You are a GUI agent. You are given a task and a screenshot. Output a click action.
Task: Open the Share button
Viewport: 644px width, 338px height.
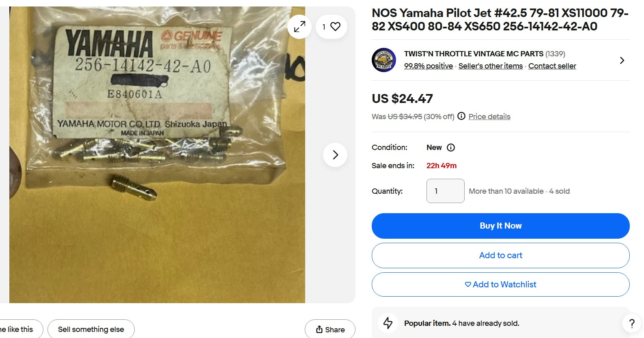[330, 329]
